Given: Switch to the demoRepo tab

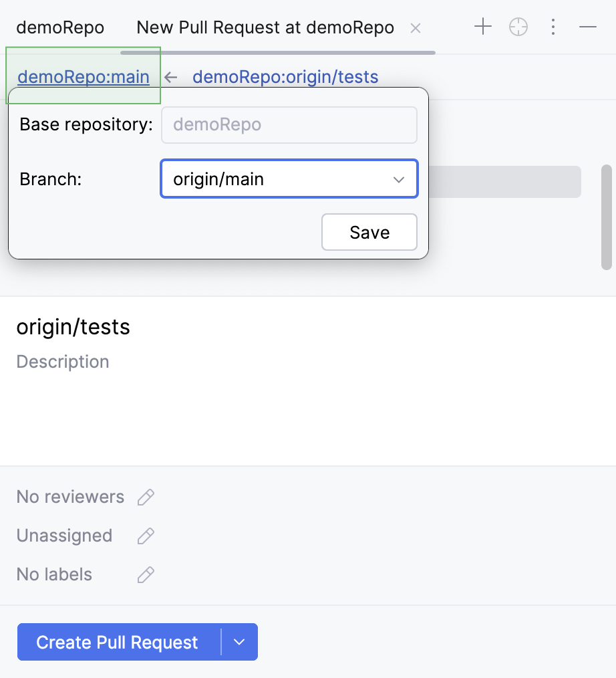Looking at the screenshot, I should click(x=60, y=27).
